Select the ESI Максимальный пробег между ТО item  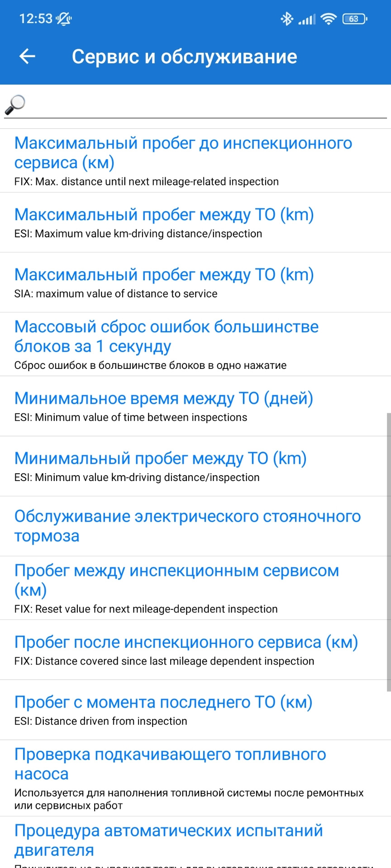(164, 222)
